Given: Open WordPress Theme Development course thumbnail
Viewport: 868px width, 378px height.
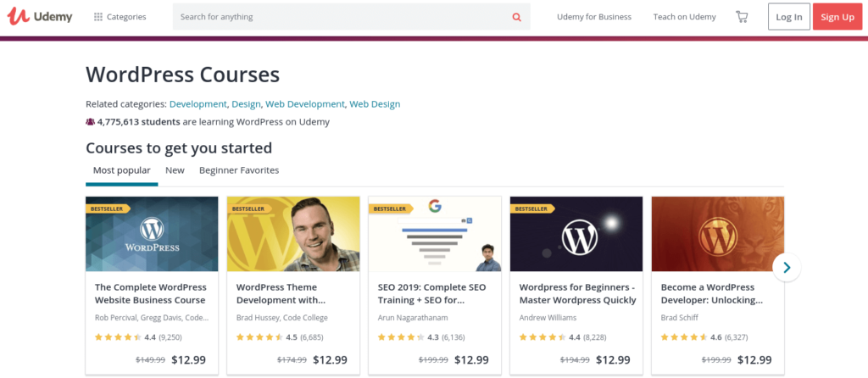Looking at the screenshot, I should pos(292,234).
